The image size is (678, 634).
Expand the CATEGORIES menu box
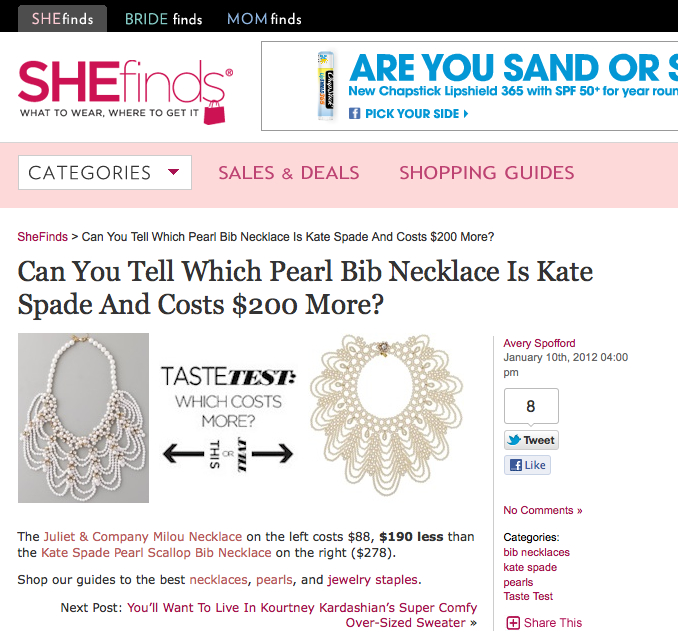coord(105,173)
